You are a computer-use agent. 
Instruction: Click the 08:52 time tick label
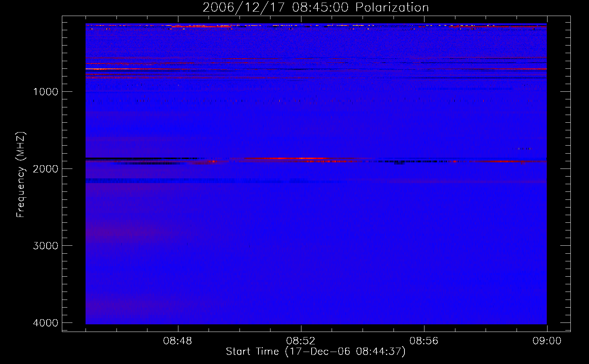[301, 341]
